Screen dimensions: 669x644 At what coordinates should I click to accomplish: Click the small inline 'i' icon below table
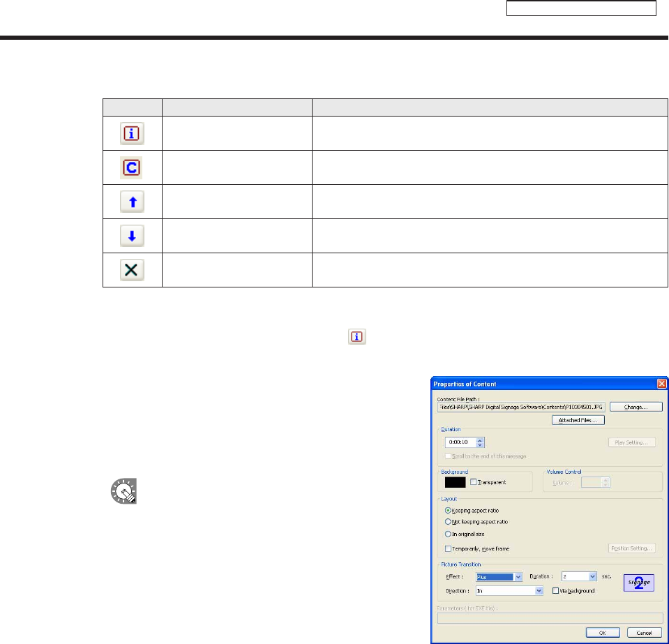point(356,337)
